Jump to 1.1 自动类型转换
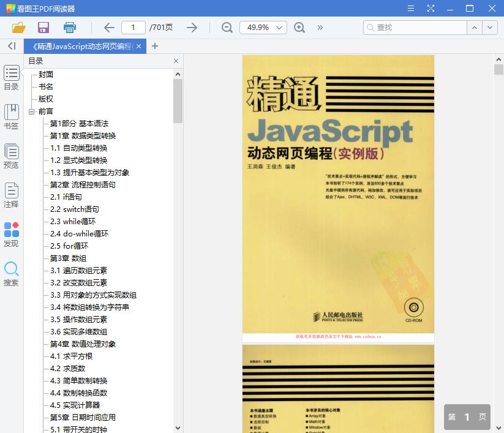 (79, 148)
